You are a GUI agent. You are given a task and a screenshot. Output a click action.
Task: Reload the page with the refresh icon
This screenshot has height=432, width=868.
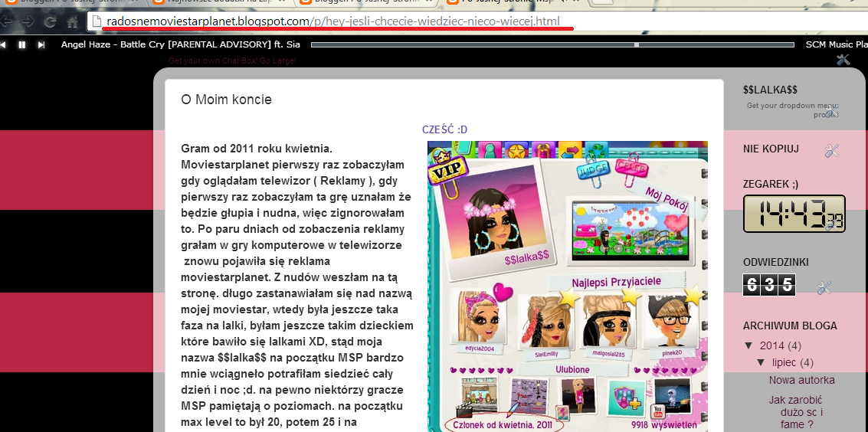pyautogui.click(x=50, y=21)
